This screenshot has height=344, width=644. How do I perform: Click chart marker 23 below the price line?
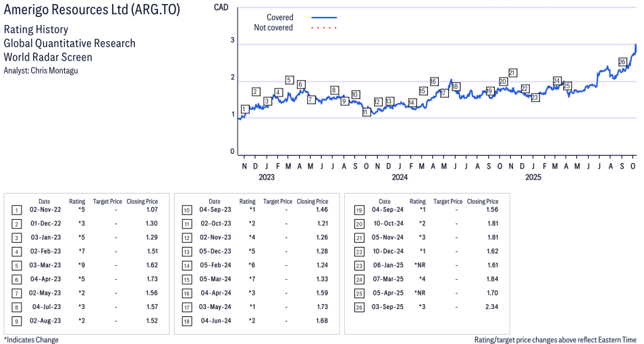535,98
